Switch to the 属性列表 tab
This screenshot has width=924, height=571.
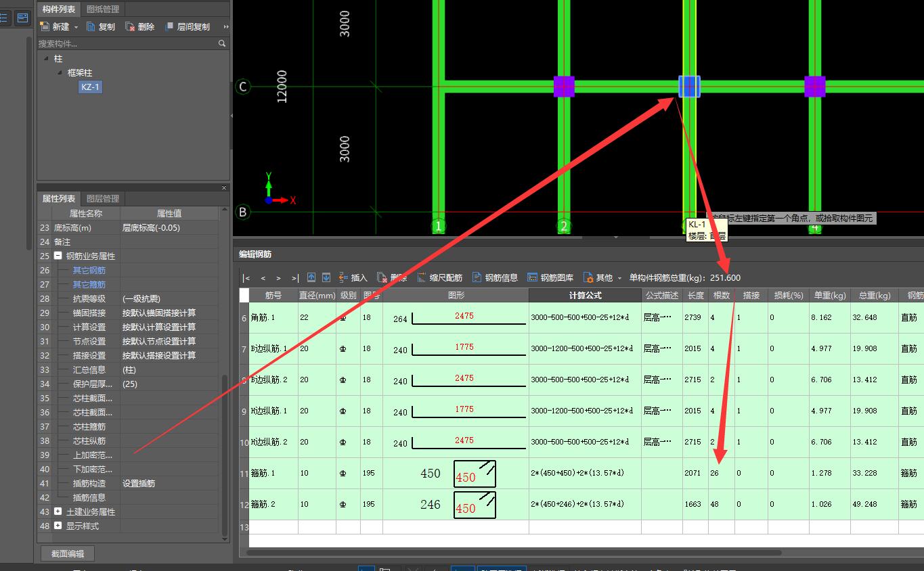tap(60, 198)
